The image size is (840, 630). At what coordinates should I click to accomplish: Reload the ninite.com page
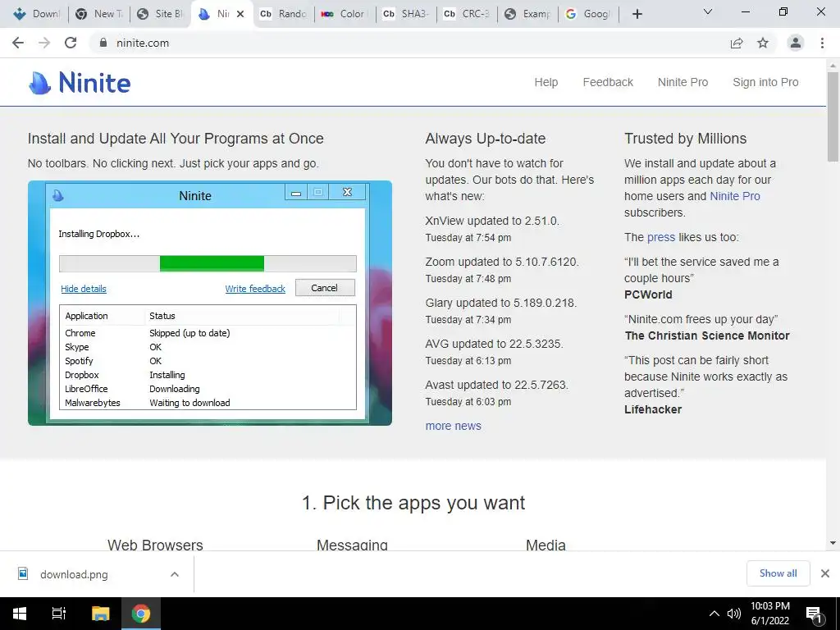[x=71, y=43]
